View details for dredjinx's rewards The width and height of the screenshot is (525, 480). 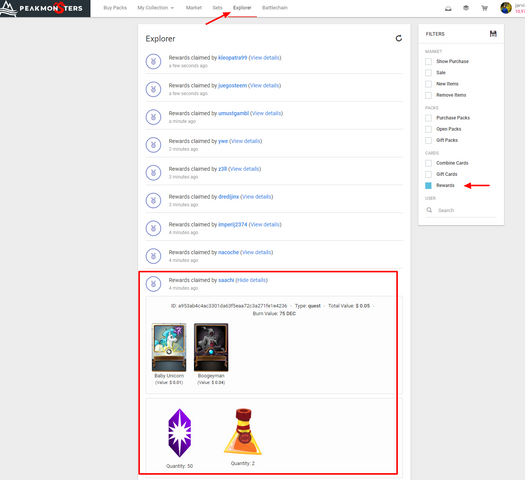point(256,196)
